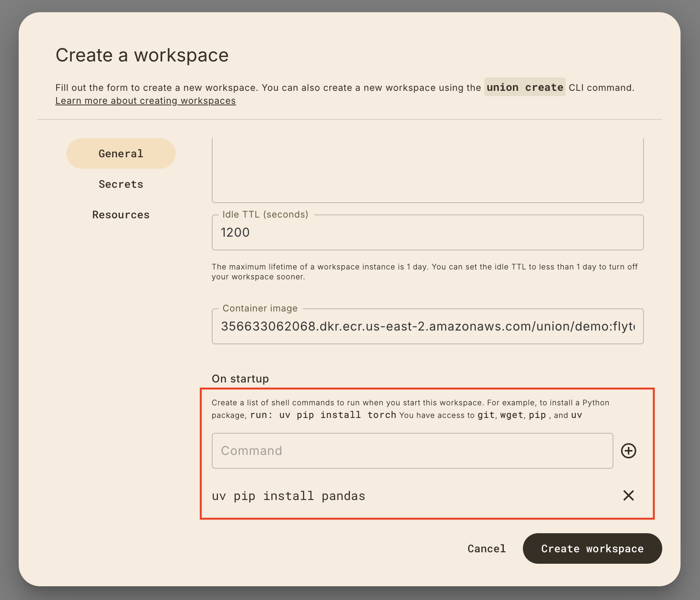
Task: Focus the Command input field
Action: click(x=412, y=451)
